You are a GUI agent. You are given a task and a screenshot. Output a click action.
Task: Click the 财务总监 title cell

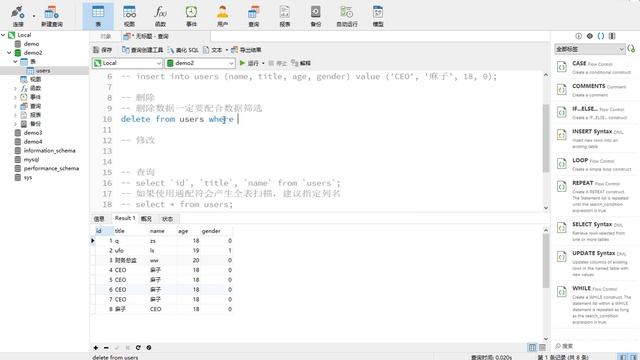[125, 260]
